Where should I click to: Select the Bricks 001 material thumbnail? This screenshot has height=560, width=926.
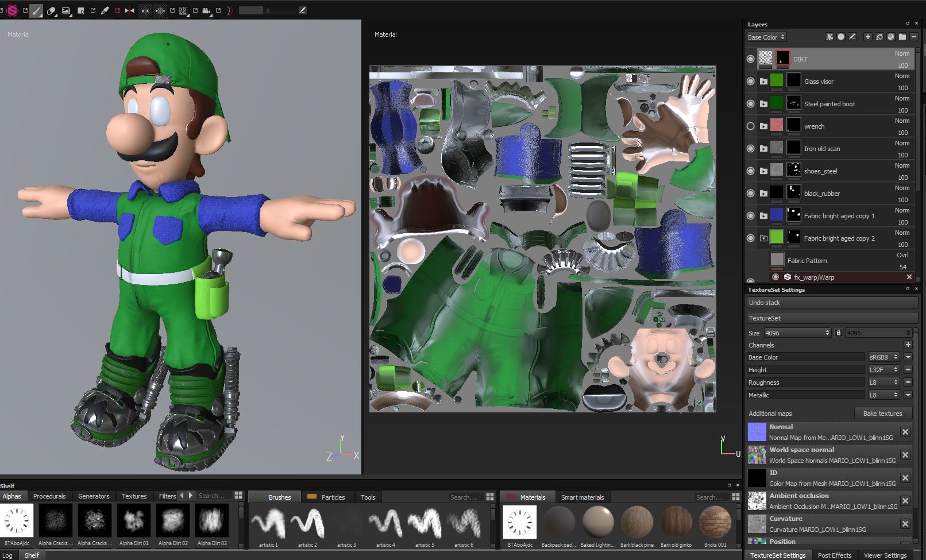click(714, 523)
